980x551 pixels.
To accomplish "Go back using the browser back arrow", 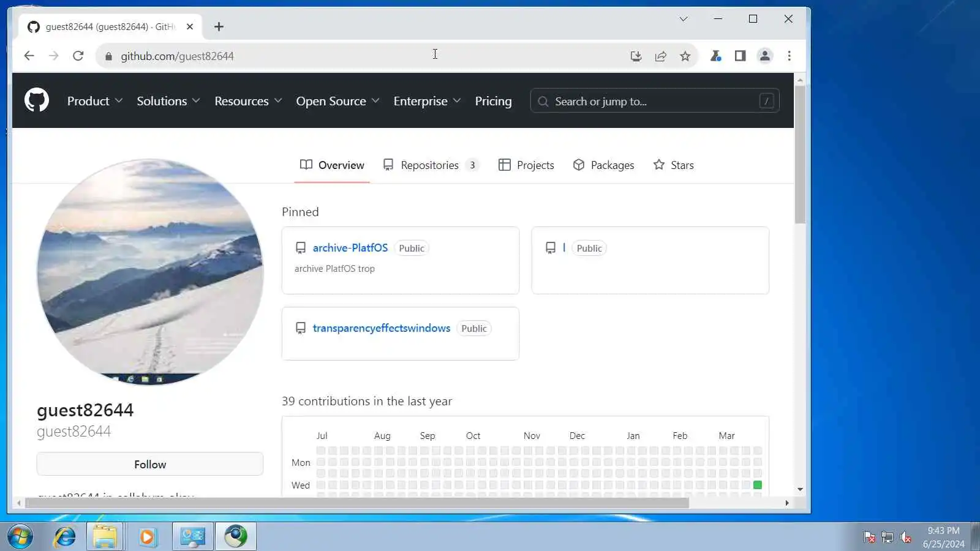I will click(29, 56).
